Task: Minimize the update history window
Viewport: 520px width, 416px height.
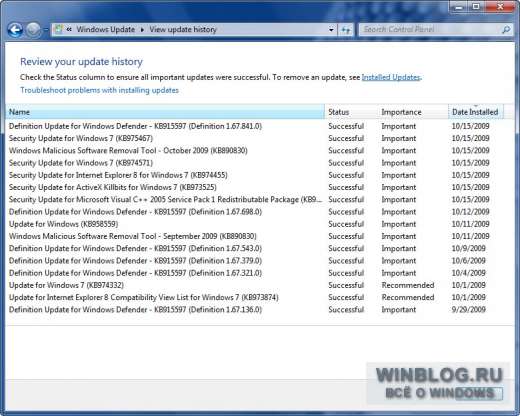Action: (x=459, y=7)
